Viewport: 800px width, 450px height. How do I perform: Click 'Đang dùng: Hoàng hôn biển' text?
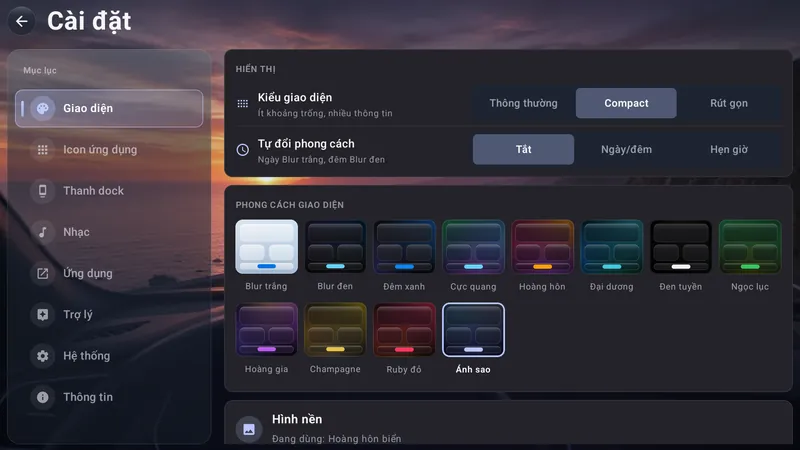[337, 438]
